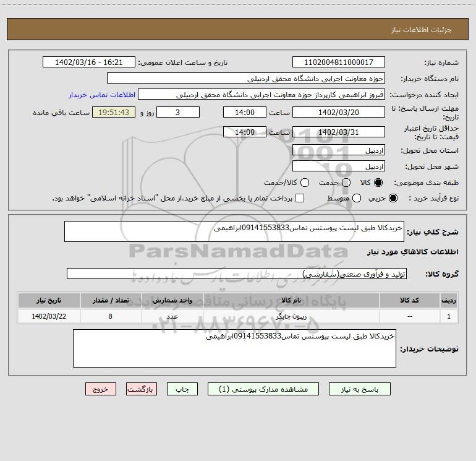This screenshot has width=476, height=461.
Task: Click the ریبون چاپگر item cell
Action: pyautogui.click(x=291, y=316)
